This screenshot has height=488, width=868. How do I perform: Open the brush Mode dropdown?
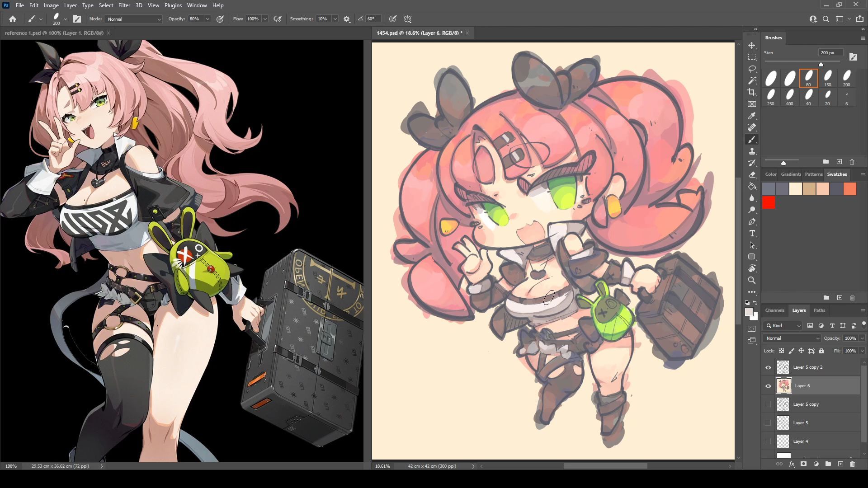coord(133,19)
